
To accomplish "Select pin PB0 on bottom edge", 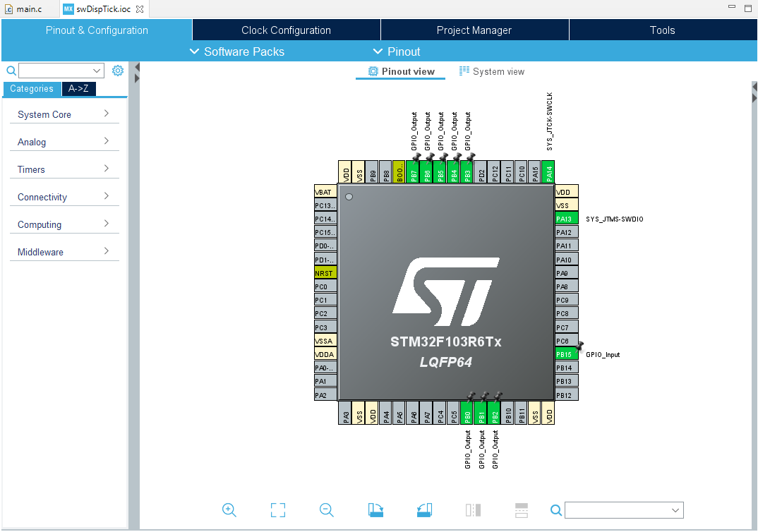I will tap(467, 413).
